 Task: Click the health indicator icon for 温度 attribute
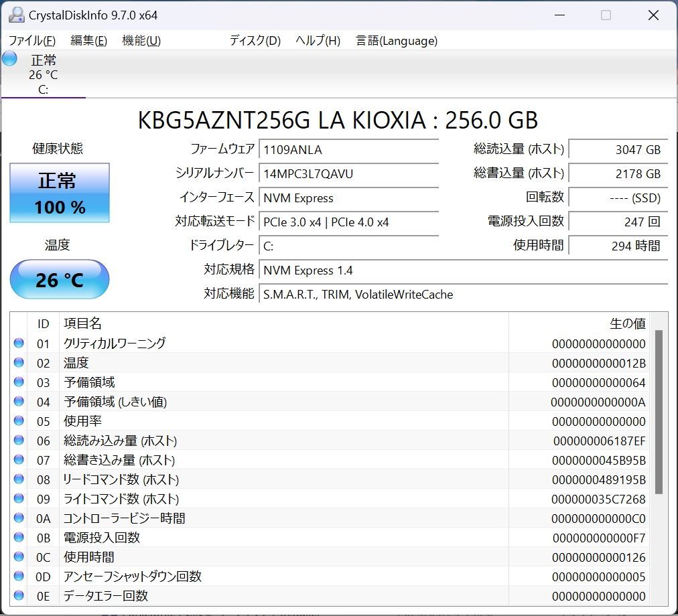pyautogui.click(x=19, y=363)
